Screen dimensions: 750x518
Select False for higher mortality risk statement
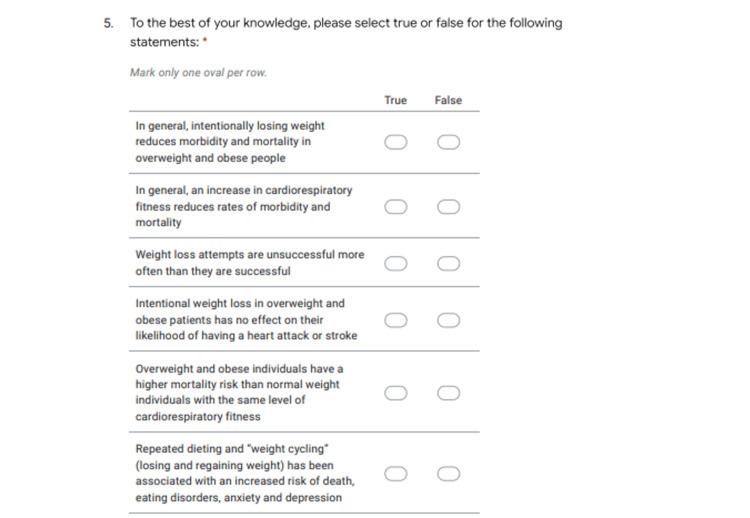click(x=448, y=393)
